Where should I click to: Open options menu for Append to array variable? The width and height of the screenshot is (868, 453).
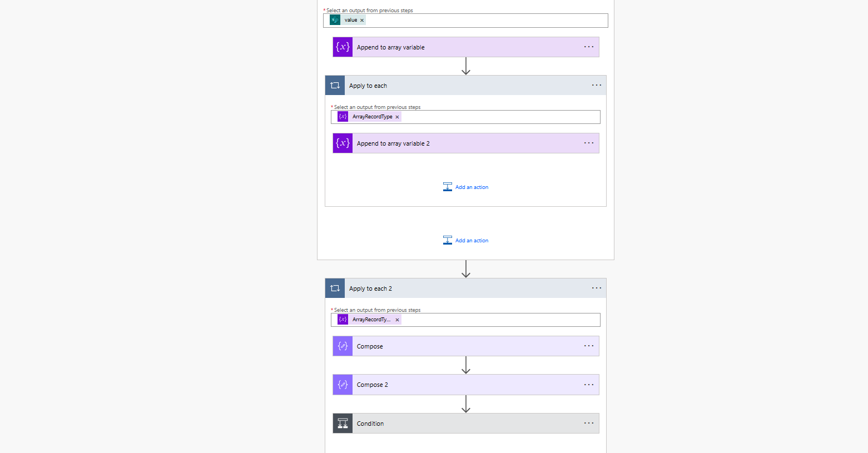(x=589, y=47)
